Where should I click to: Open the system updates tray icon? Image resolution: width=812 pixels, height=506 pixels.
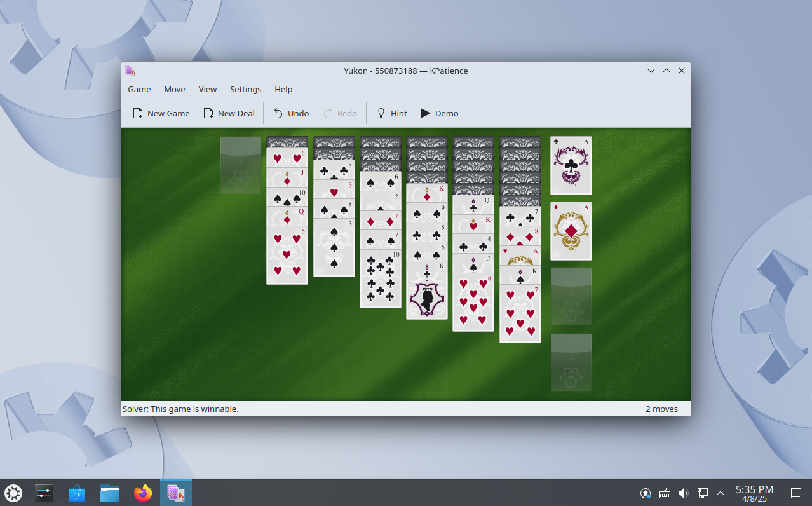click(646, 493)
